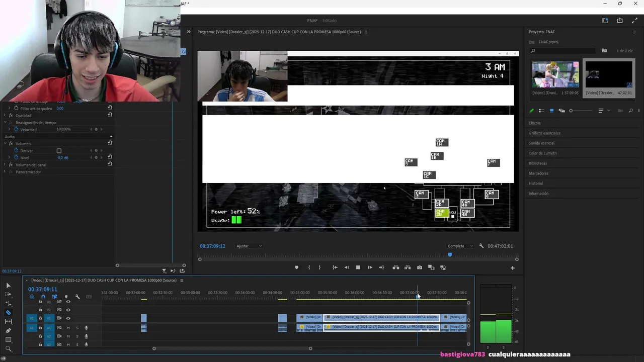The image size is (644, 362).
Task: Open Gráficos esenciales panel tab
Action: pos(544,133)
